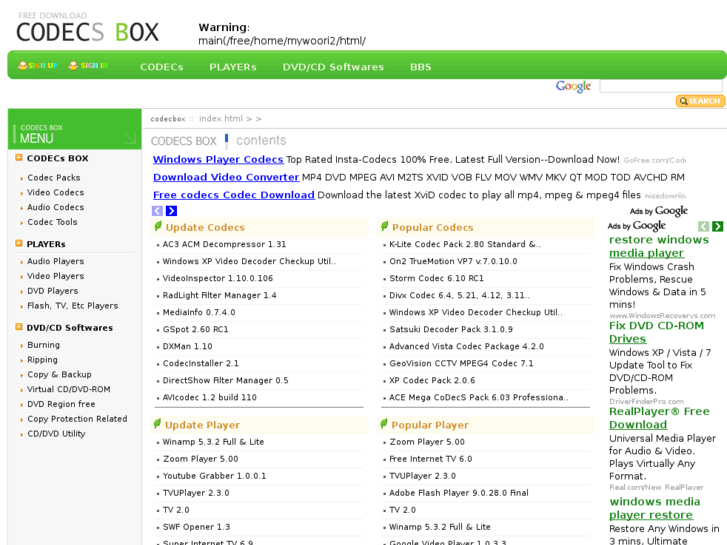The image size is (727, 545).
Task: Click restore windows media player ad
Action: [659, 246]
